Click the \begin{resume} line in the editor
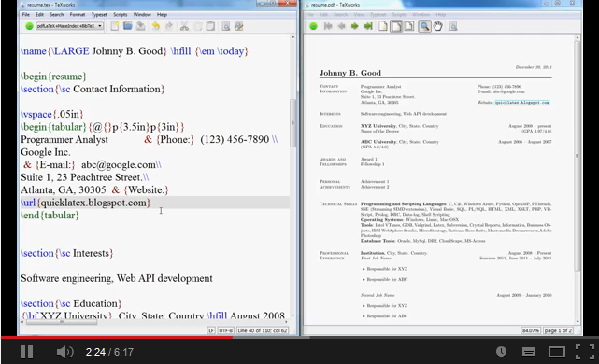Screen dimensions: 599x364 (x=54, y=77)
